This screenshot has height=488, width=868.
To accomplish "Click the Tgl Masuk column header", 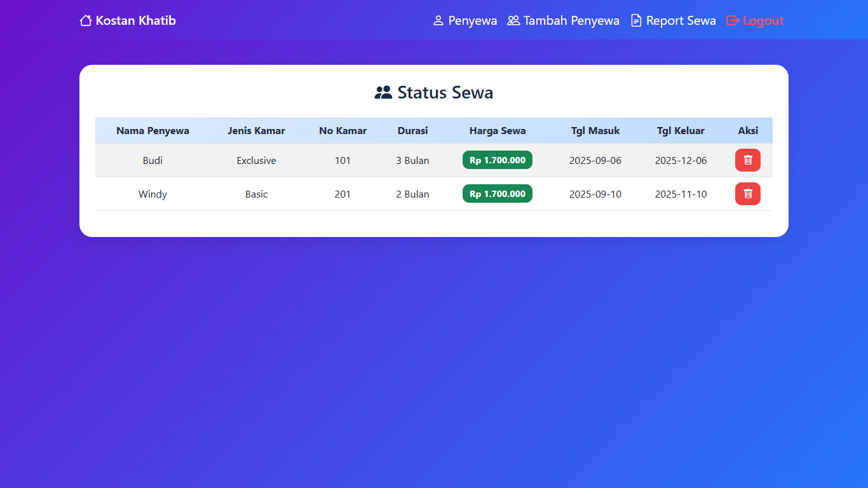I will (x=595, y=131).
